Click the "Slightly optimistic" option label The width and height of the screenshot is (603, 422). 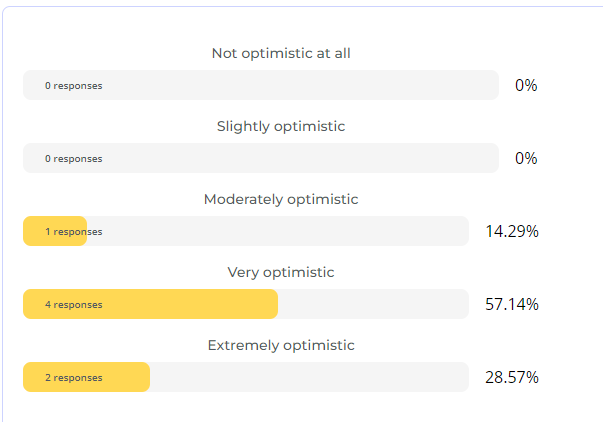[x=281, y=126]
